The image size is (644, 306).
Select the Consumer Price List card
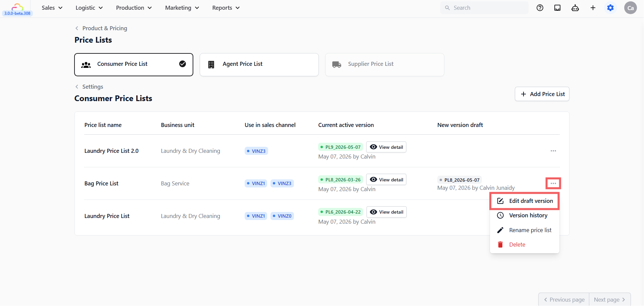(x=134, y=64)
